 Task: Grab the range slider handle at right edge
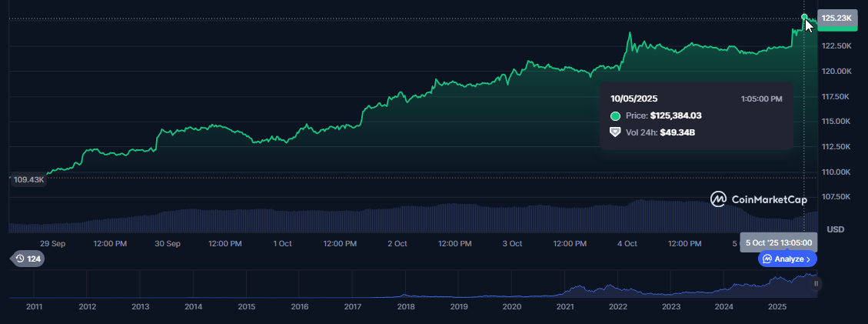[816, 284]
